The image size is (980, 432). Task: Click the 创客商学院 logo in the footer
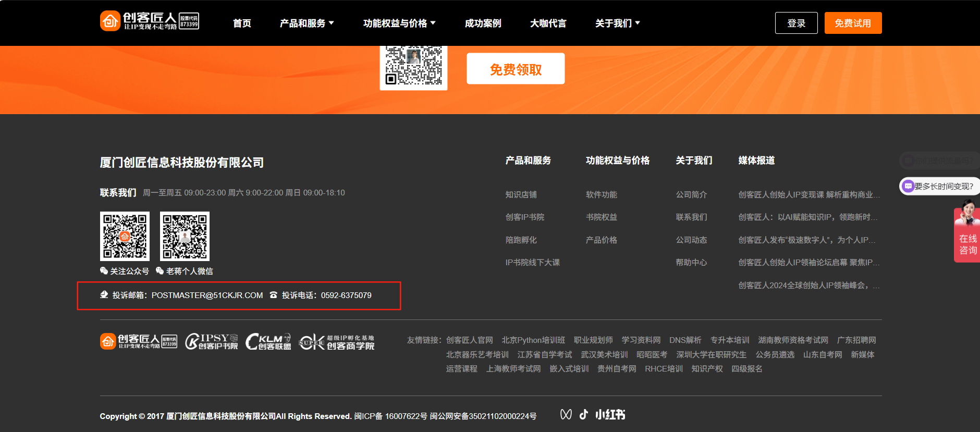(337, 342)
